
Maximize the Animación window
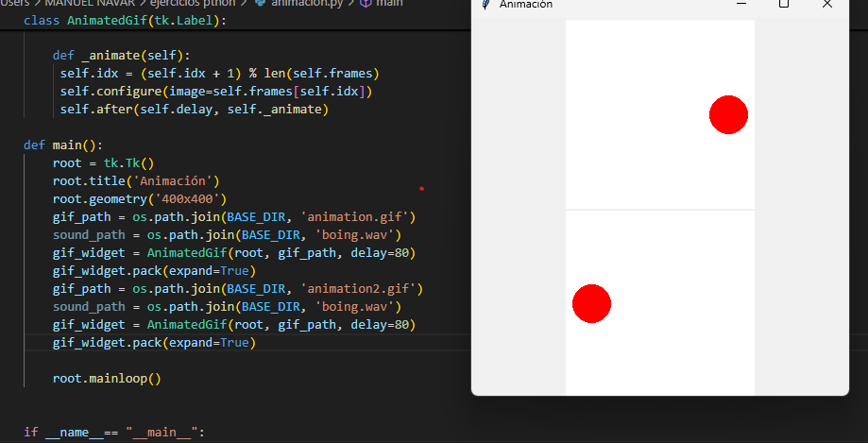(x=784, y=4)
